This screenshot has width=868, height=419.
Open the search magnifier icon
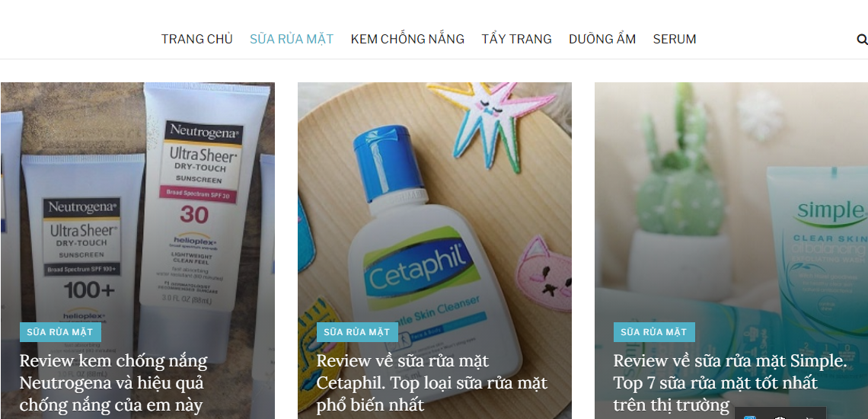point(862,39)
